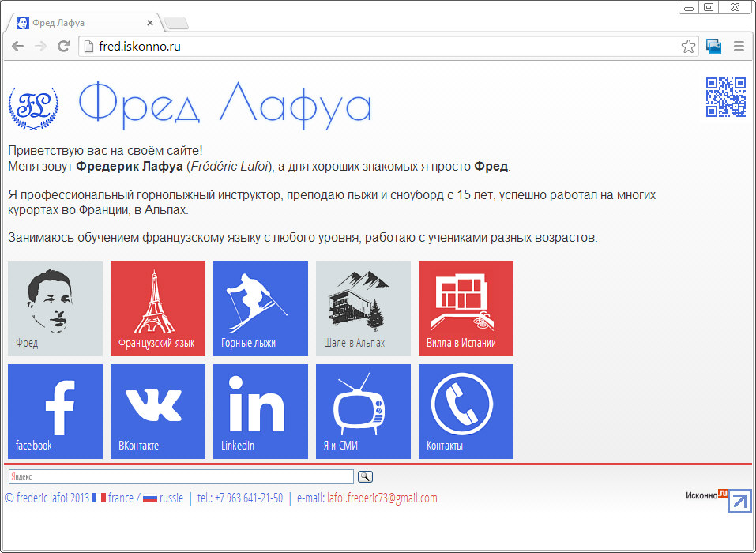Click the italic text Frédéric Lafoi
The width and height of the screenshot is (756, 553).
tap(230, 167)
